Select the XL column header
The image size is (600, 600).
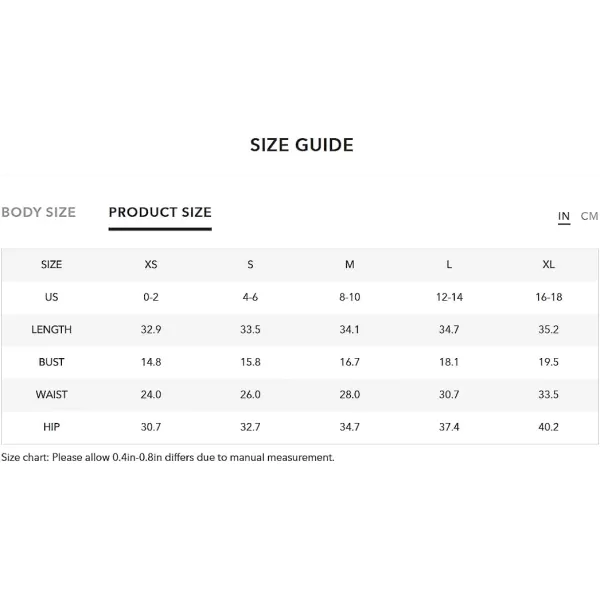(548, 264)
